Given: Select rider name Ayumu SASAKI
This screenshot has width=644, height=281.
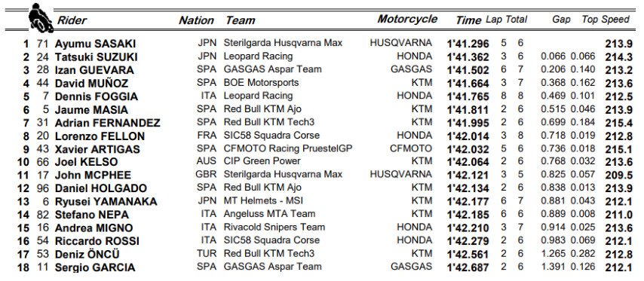Looking at the screenshot, I should 95,44.
